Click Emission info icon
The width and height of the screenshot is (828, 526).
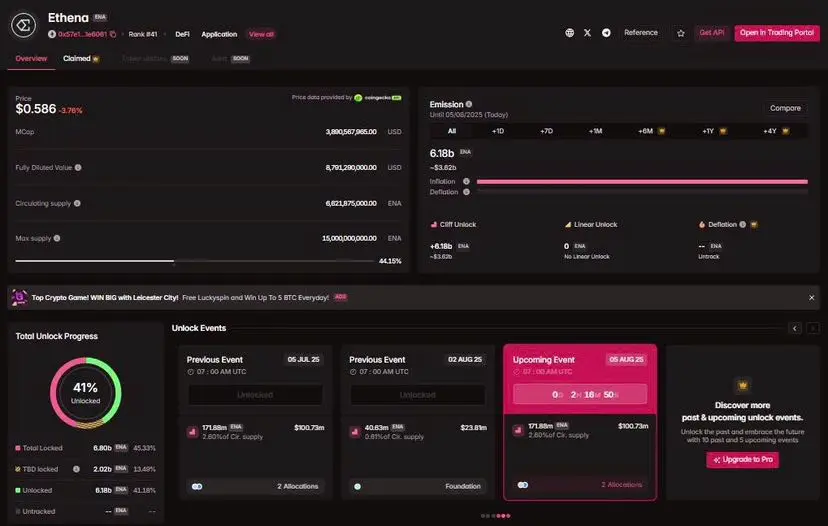click(469, 104)
